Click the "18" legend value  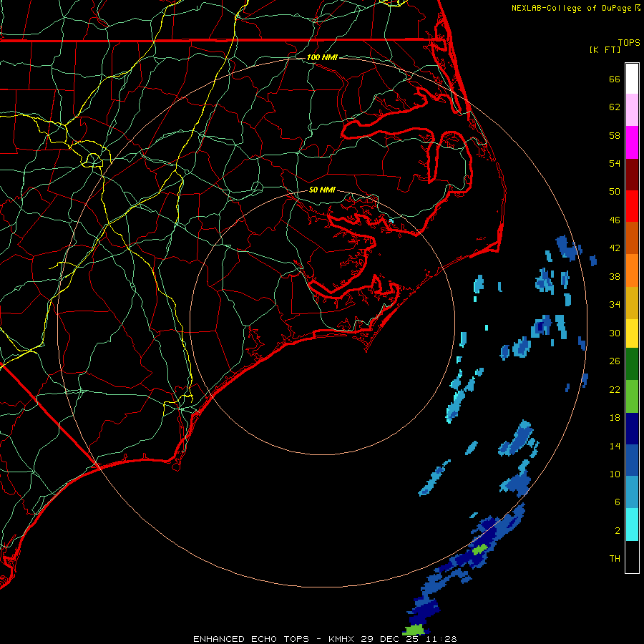pos(615,418)
